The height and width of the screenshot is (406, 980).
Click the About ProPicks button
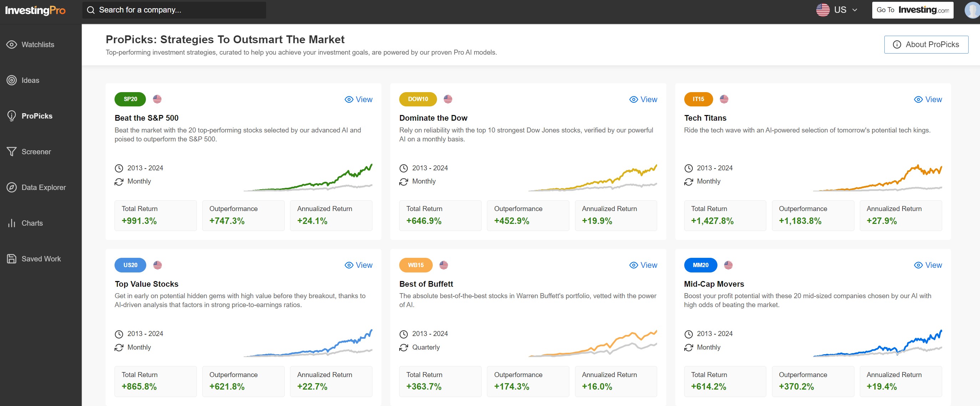coord(926,45)
